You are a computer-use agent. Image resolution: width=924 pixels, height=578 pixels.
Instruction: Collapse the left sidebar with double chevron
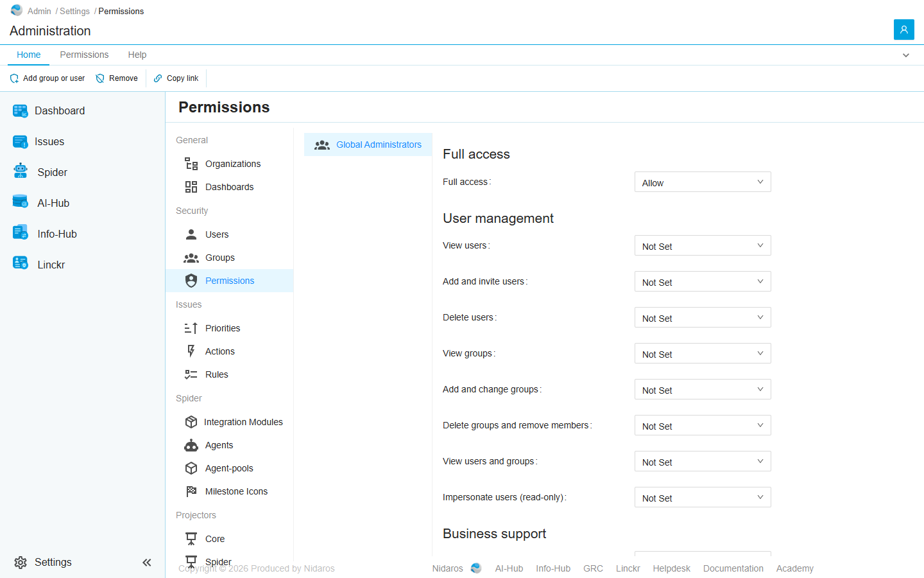tap(147, 563)
